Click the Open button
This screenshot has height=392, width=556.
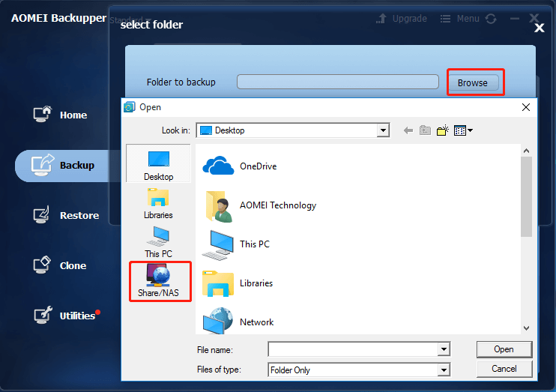(504, 349)
